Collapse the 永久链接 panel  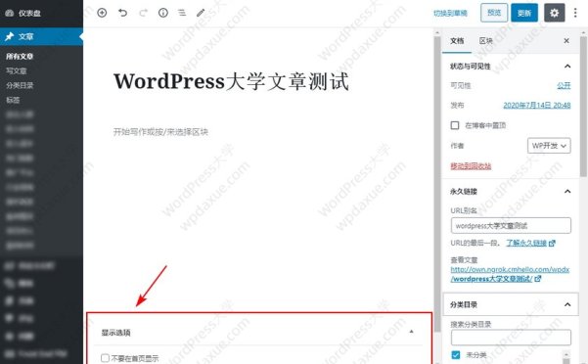click(x=567, y=191)
